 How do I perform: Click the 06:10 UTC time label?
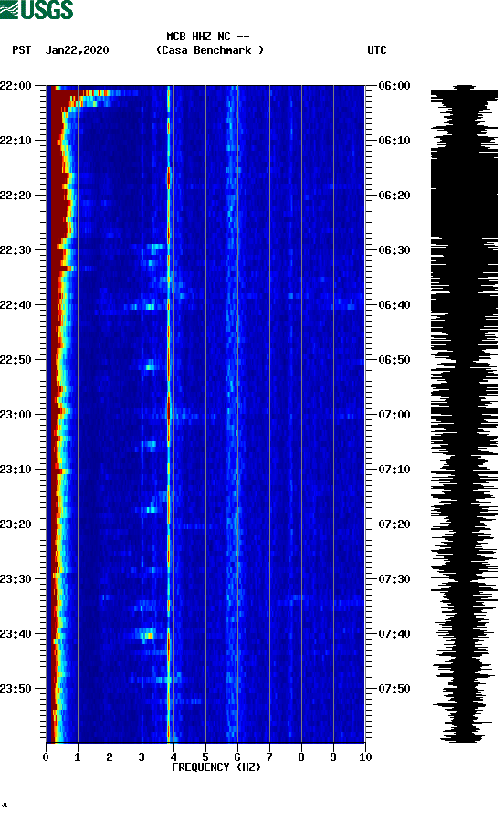[x=394, y=141]
